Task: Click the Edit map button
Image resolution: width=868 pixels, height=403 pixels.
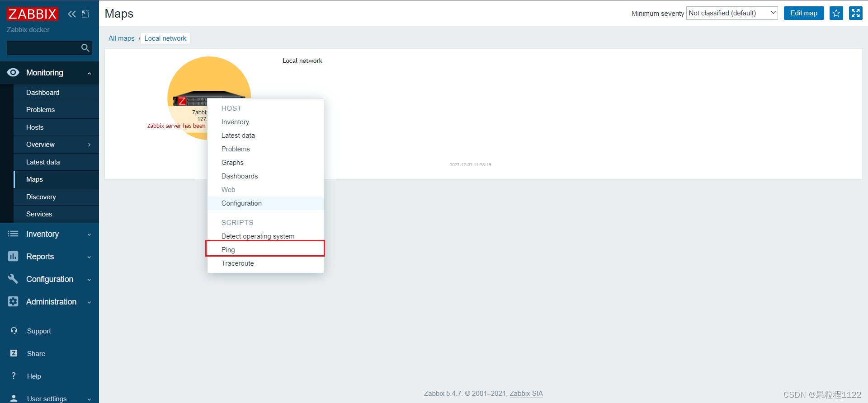Action: (804, 13)
